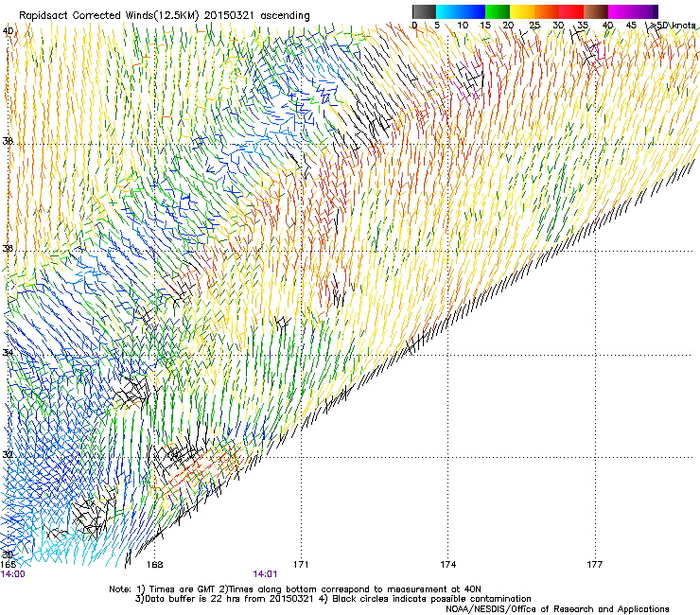Click the longitude label 174
Viewport: 700px width, 615px height.
click(x=447, y=565)
